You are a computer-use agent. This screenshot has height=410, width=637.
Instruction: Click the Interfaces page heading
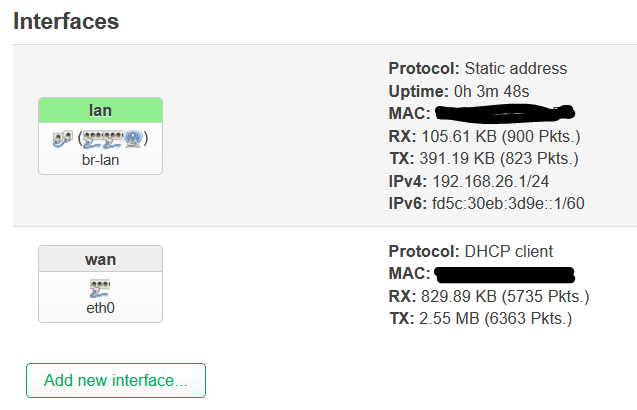click(x=66, y=21)
